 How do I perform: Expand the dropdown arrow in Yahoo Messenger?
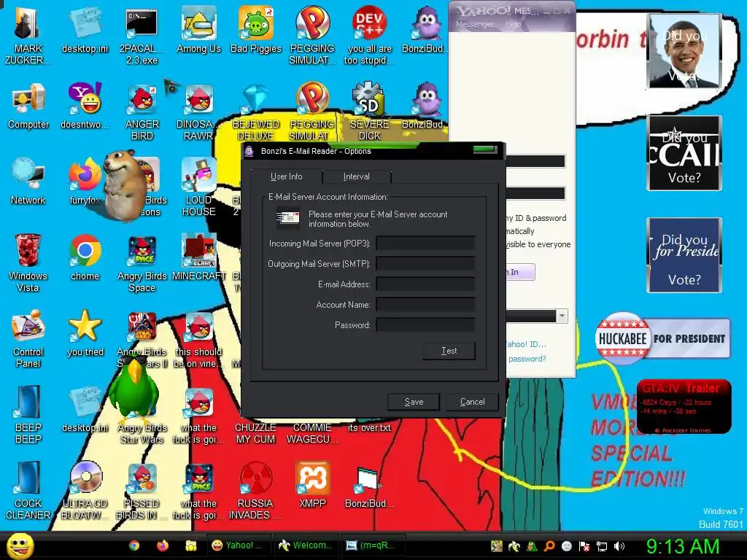click(562, 316)
